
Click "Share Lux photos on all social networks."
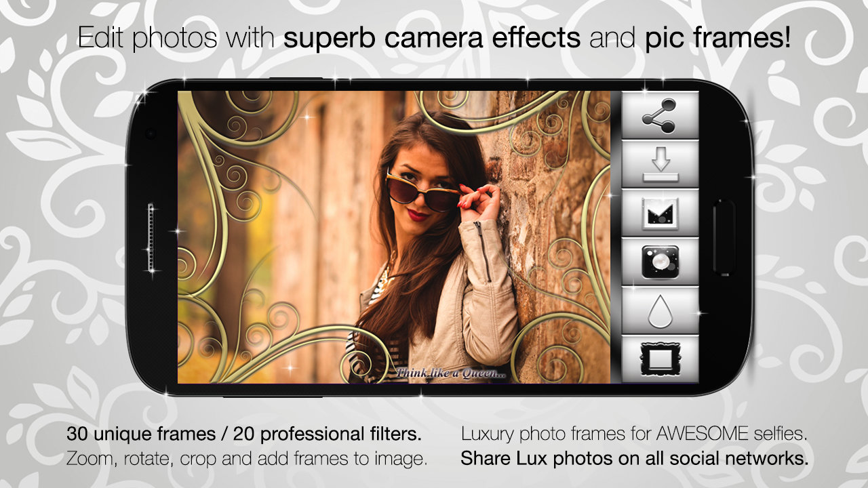pyautogui.click(x=635, y=459)
